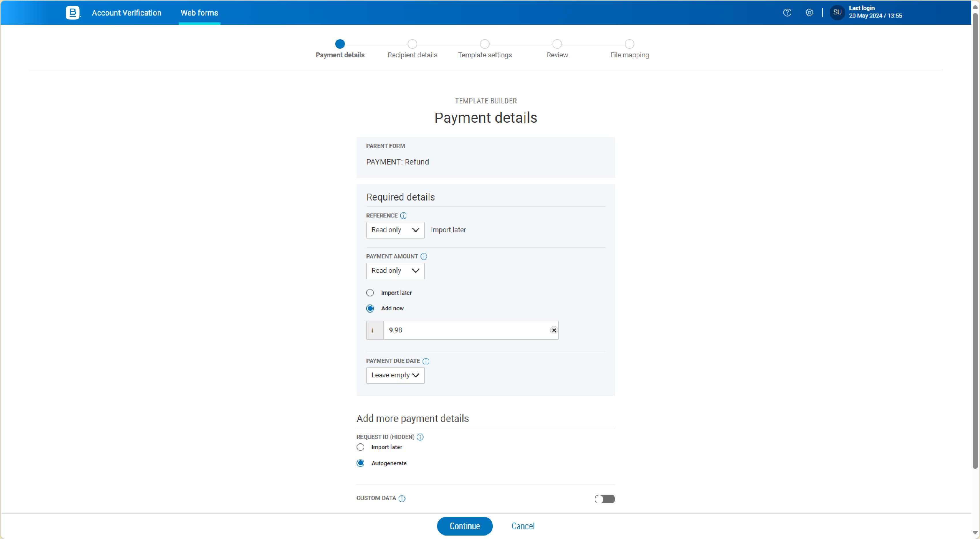Click the app logo in header

72,13
